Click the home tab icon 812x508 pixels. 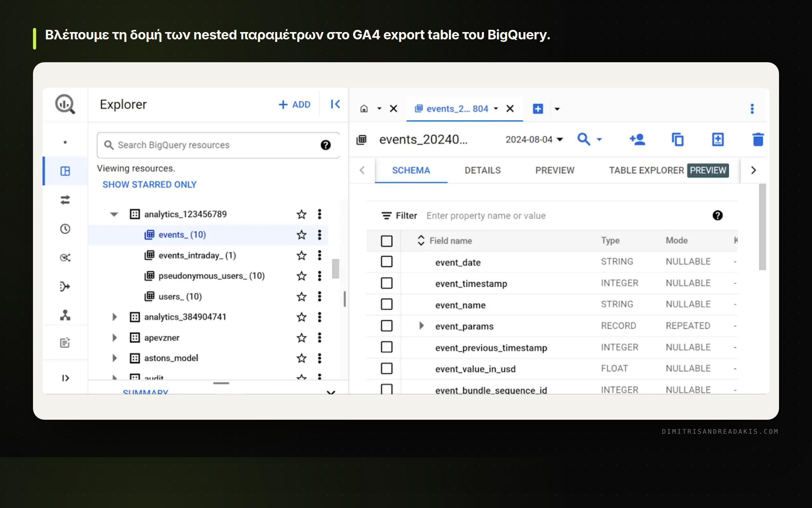364,109
